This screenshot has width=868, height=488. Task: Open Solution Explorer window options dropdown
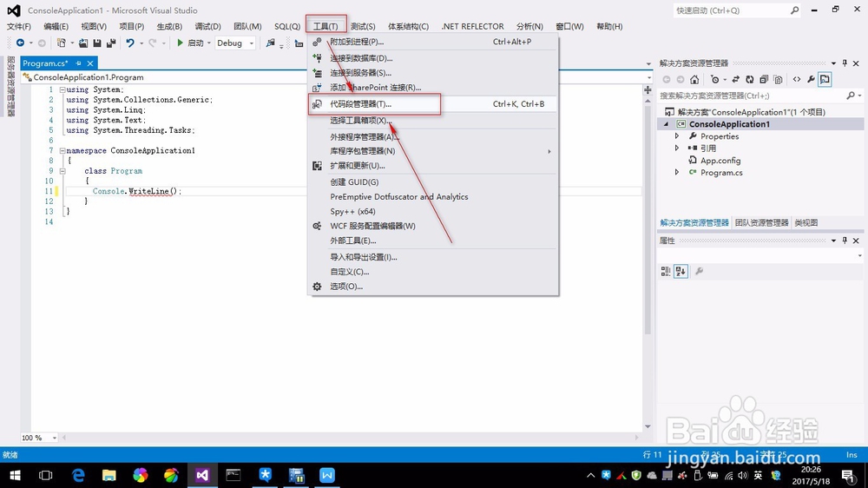833,63
